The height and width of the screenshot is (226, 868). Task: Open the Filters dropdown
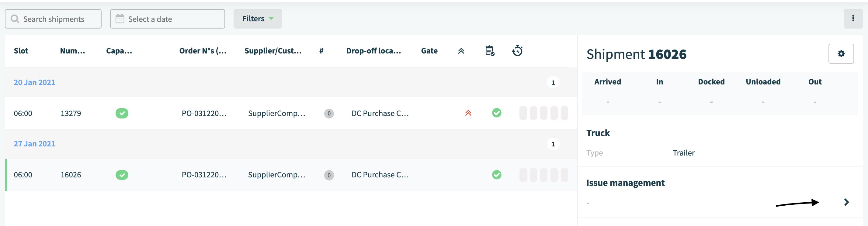(257, 19)
